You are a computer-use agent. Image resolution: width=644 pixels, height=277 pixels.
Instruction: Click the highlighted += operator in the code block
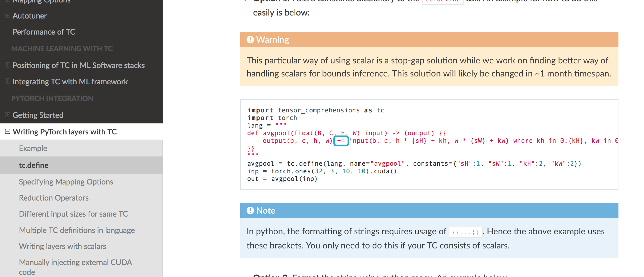click(x=341, y=141)
